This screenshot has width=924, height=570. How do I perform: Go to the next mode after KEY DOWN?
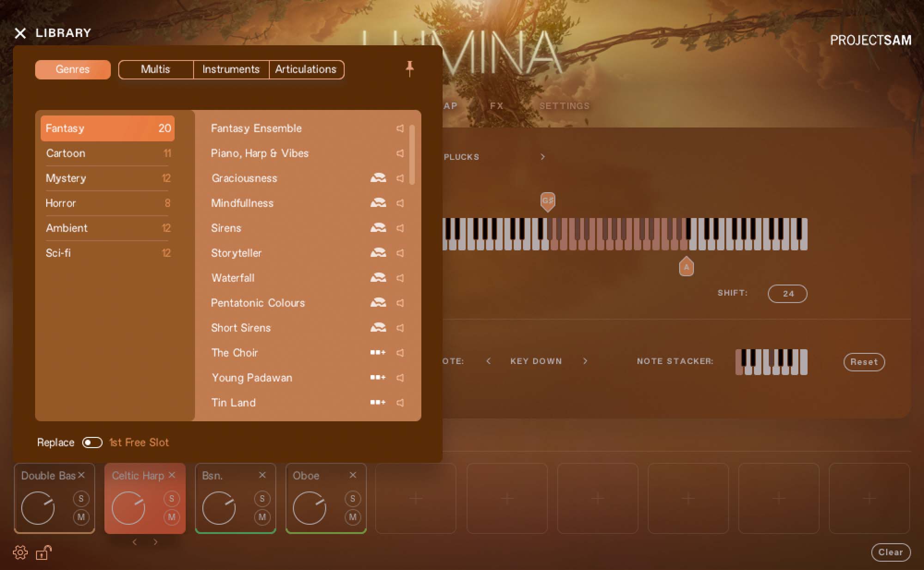585,361
